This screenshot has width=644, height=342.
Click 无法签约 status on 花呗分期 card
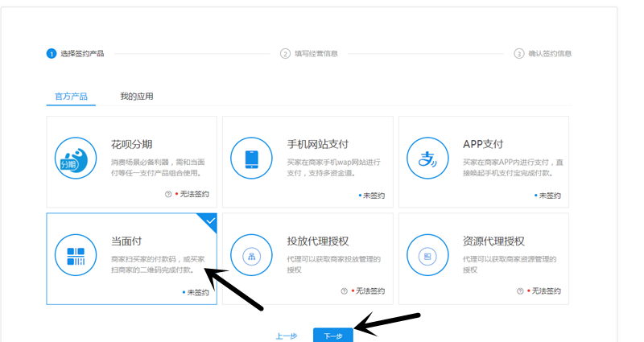[x=194, y=194]
